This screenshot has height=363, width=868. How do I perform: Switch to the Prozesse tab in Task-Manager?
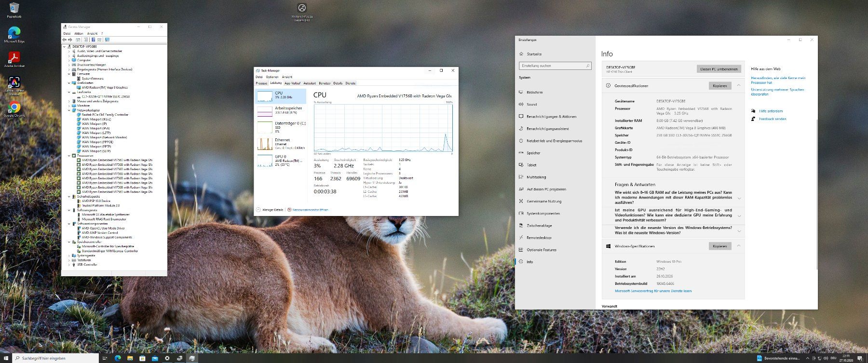pos(261,83)
